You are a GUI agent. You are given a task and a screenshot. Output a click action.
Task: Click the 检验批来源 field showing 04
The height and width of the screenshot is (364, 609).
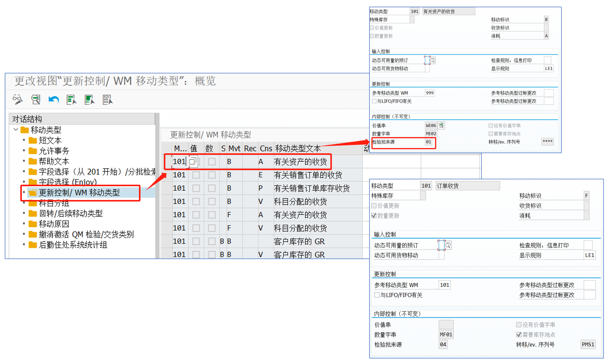coord(443,344)
